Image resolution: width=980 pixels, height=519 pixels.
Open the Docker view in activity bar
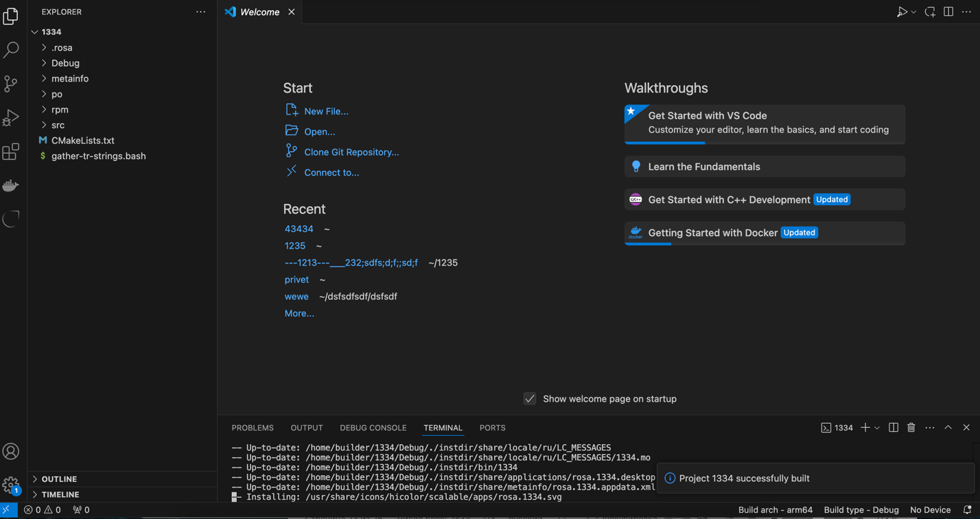[x=11, y=185]
